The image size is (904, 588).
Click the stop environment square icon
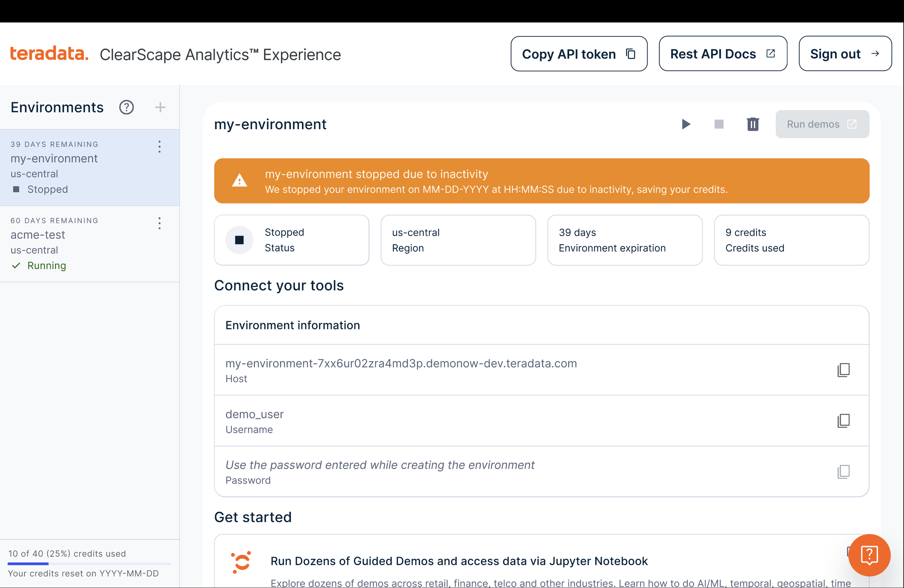point(719,124)
